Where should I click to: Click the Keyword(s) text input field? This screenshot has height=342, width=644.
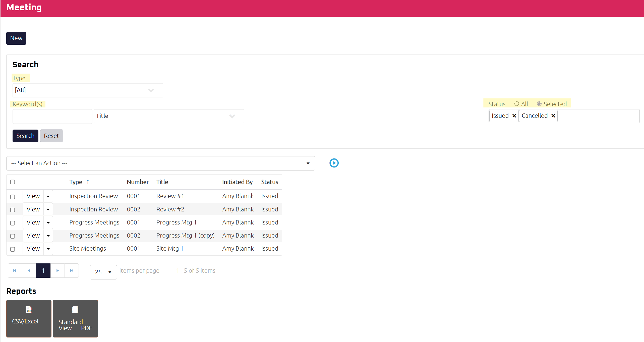(52, 116)
